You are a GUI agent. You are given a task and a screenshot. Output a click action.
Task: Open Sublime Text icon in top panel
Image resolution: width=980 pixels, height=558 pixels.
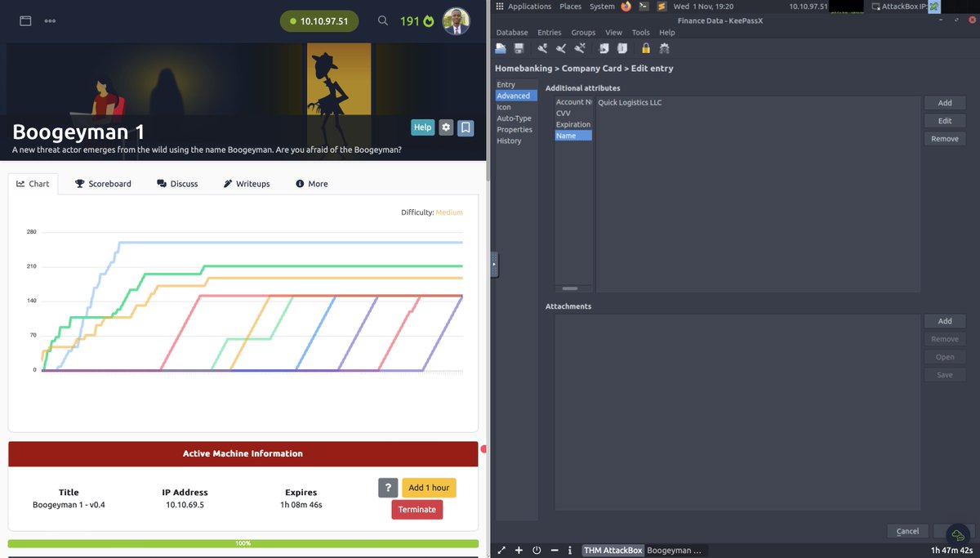(x=661, y=7)
